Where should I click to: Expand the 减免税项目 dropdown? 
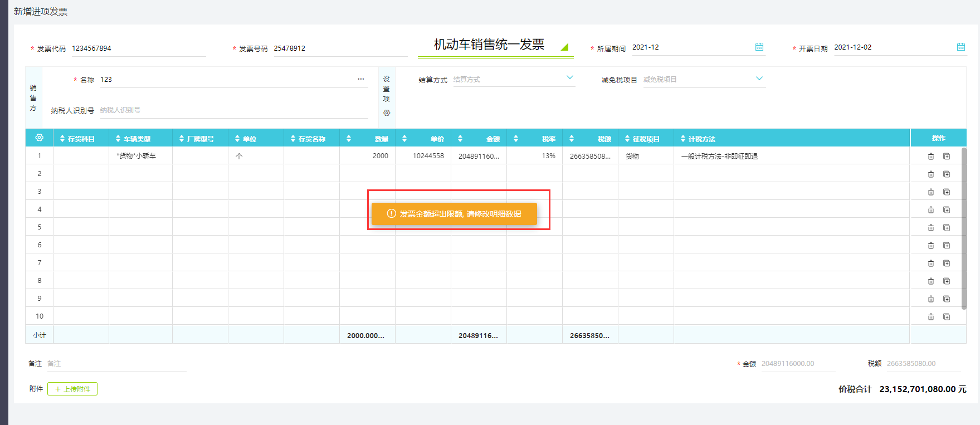[x=759, y=79]
